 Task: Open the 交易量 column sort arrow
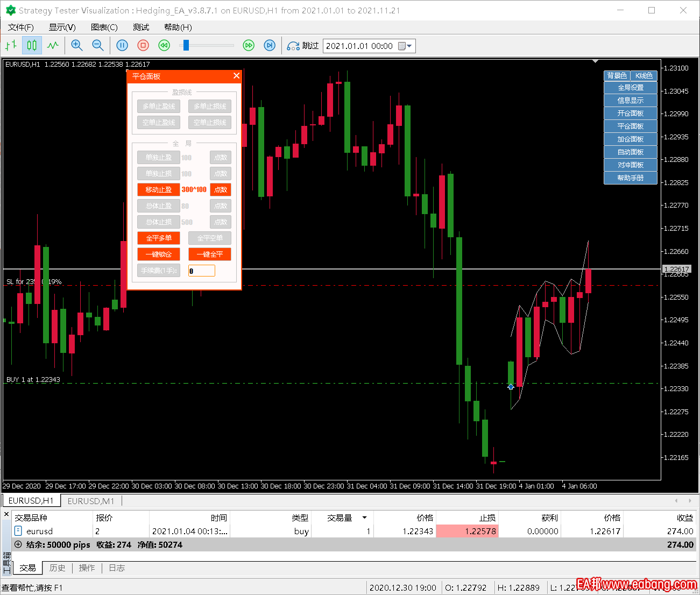[364, 518]
